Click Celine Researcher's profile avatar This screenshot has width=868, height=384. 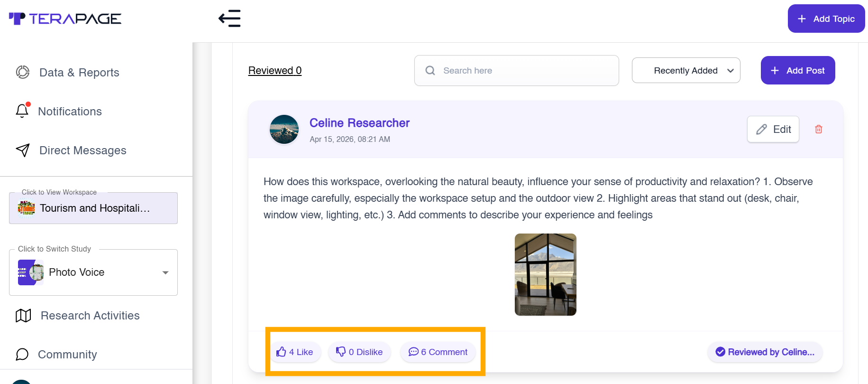[x=284, y=129]
